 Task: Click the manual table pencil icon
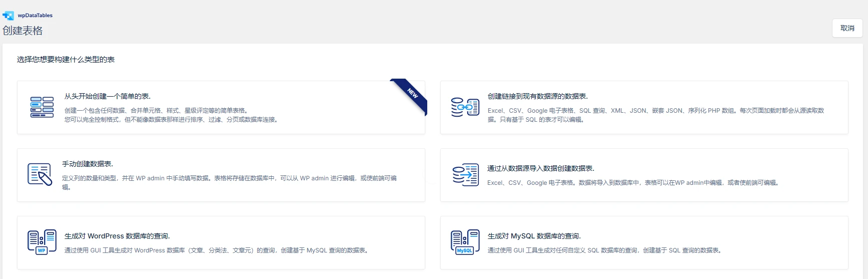point(40,174)
